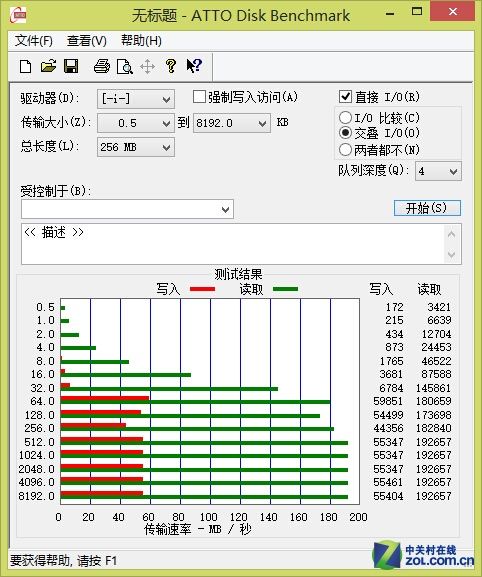482x577 pixels.
Task: Click the 测试结果 results heading
Action: click(x=238, y=274)
